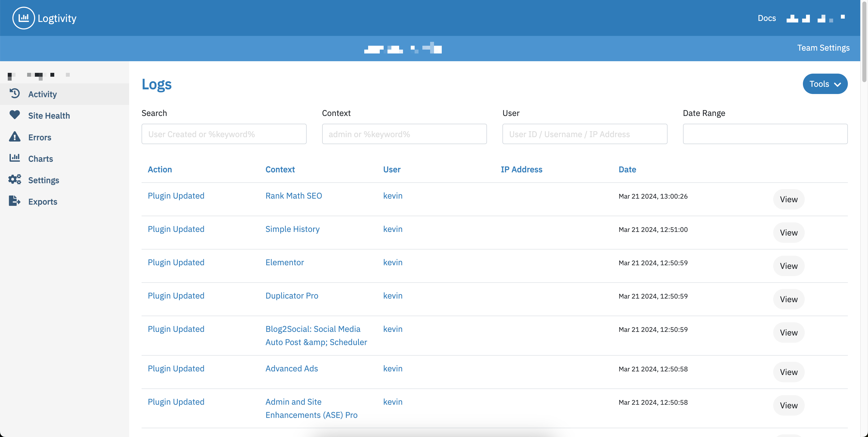The height and width of the screenshot is (437, 868).
Task: Click the chevron arrow in Tools button
Action: coord(837,84)
